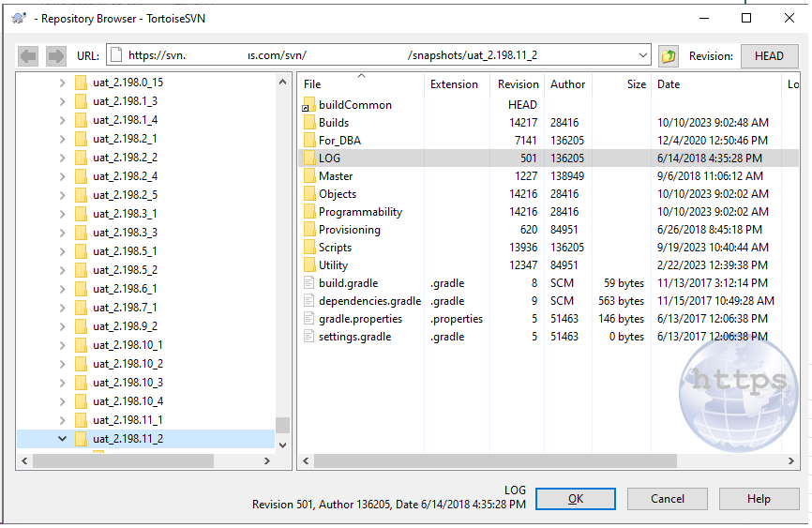This screenshot has width=812, height=528.
Task: Expand the uat_2.198.2_1 tree node
Action: pos(62,139)
